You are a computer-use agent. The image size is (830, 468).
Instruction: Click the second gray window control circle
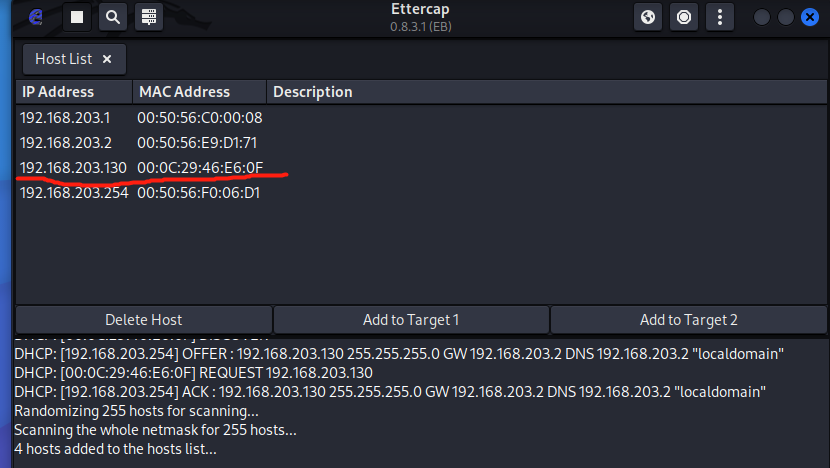786,17
